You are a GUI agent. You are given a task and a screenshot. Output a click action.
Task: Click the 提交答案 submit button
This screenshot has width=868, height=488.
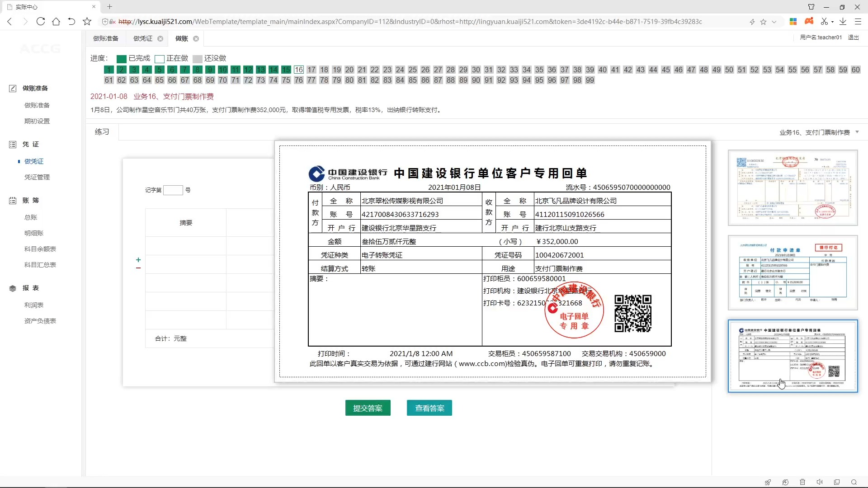pyautogui.click(x=368, y=408)
